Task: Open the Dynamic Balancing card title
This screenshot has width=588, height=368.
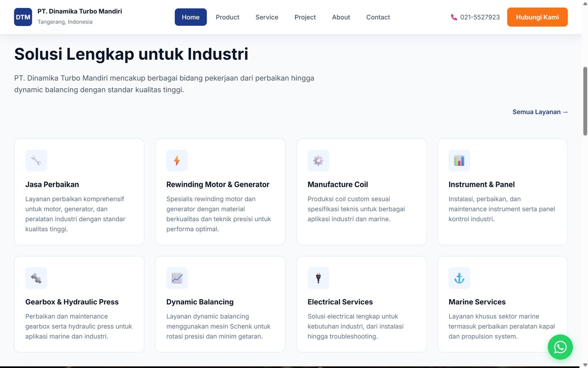Action: point(200,302)
